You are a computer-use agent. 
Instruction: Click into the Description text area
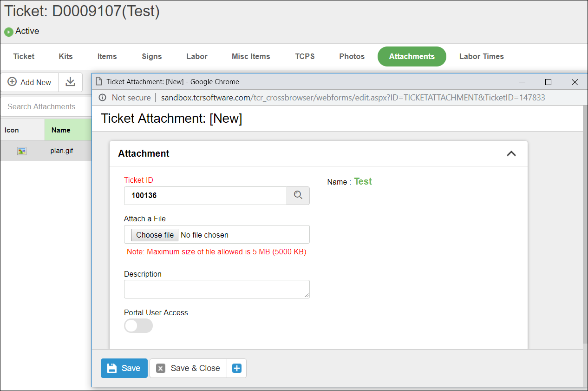click(216, 289)
